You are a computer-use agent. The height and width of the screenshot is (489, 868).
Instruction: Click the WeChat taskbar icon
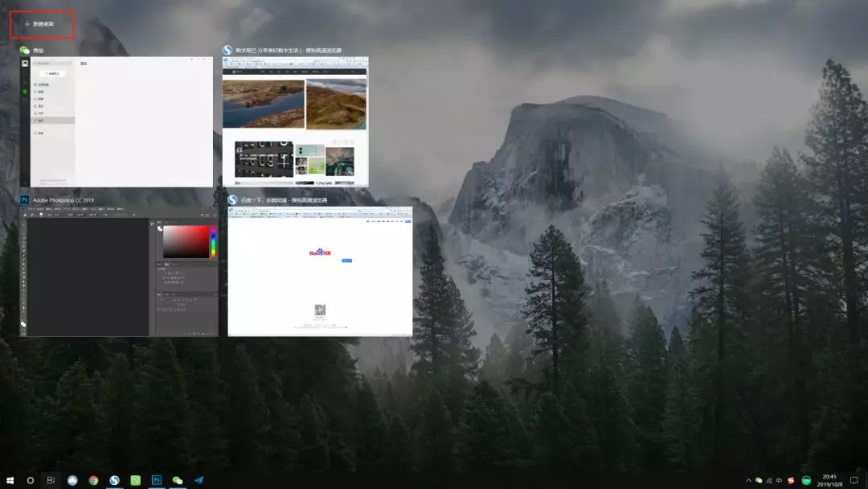tap(178, 480)
